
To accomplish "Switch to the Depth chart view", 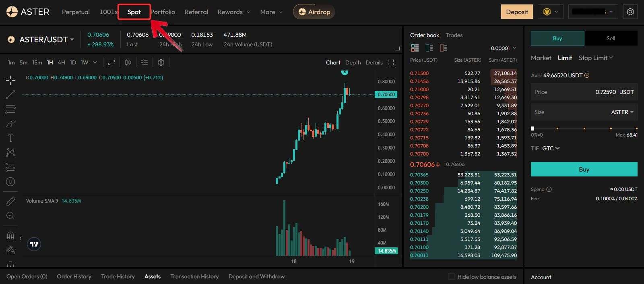I will 353,62.
